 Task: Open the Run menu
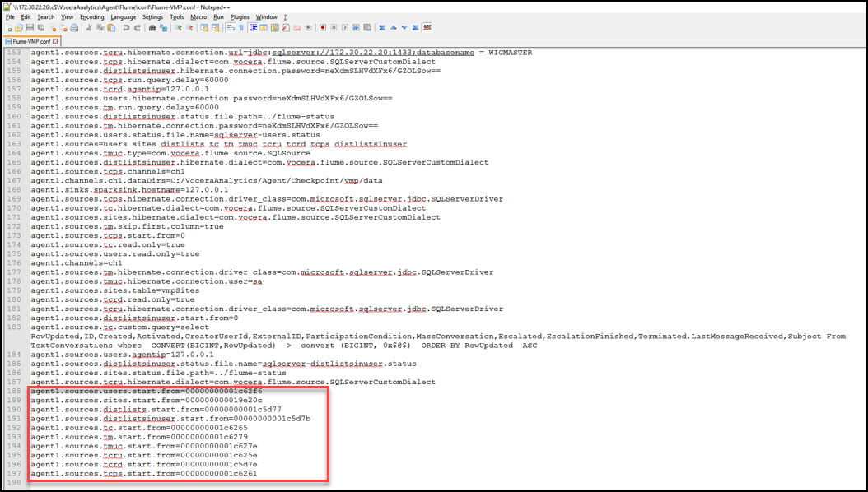[x=219, y=17]
